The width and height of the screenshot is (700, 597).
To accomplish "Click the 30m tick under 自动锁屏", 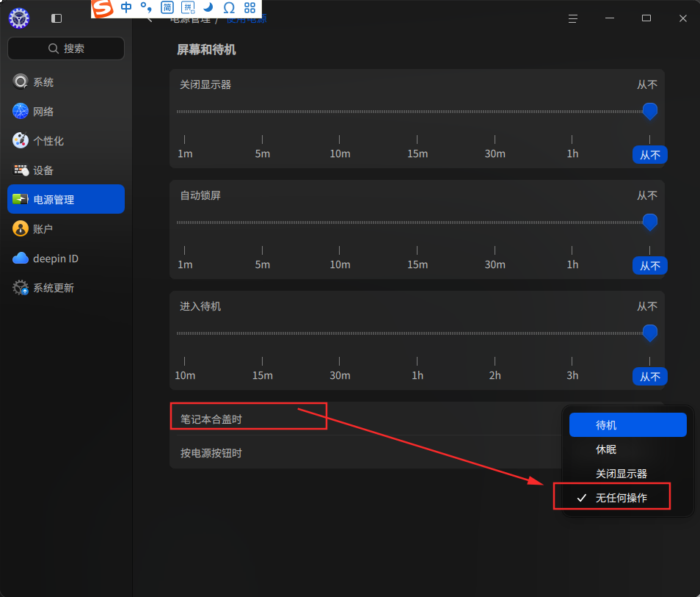I will 495,258.
